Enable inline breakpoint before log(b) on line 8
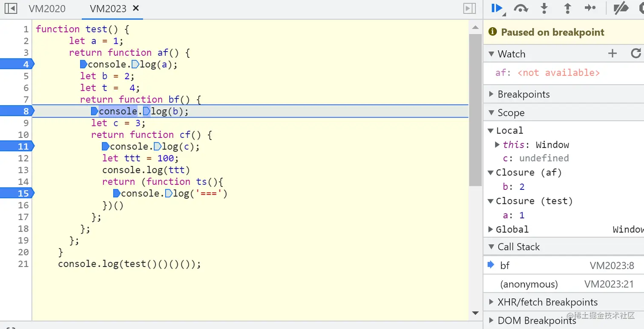The width and height of the screenshot is (644, 329). (x=147, y=112)
